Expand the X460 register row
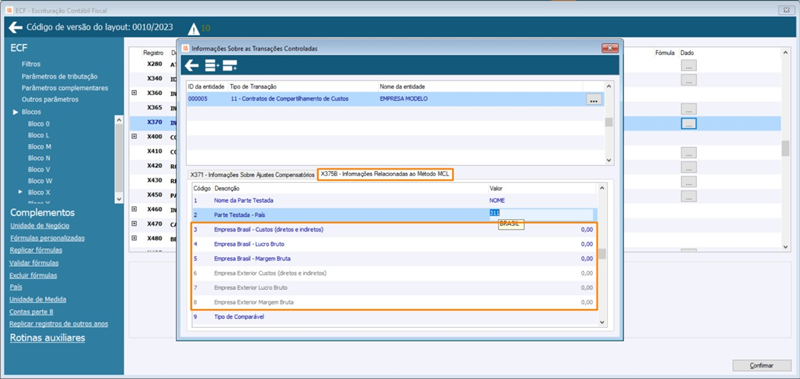Image resolution: width=800 pixels, height=379 pixels. pos(134,209)
